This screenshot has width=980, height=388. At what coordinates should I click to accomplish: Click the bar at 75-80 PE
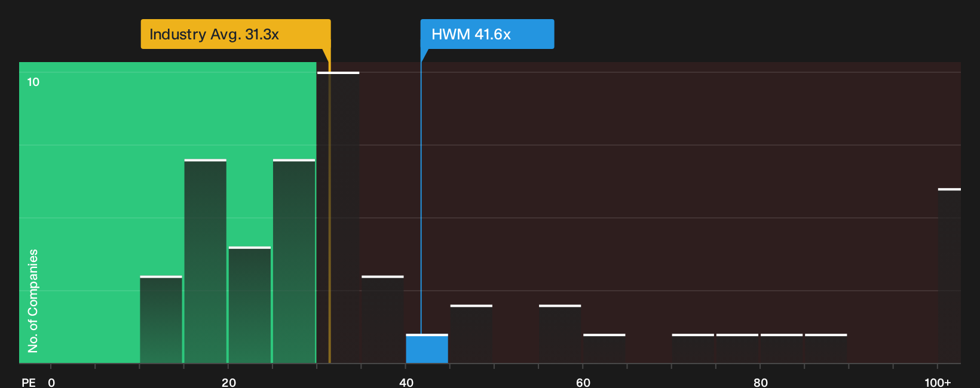[737, 349]
